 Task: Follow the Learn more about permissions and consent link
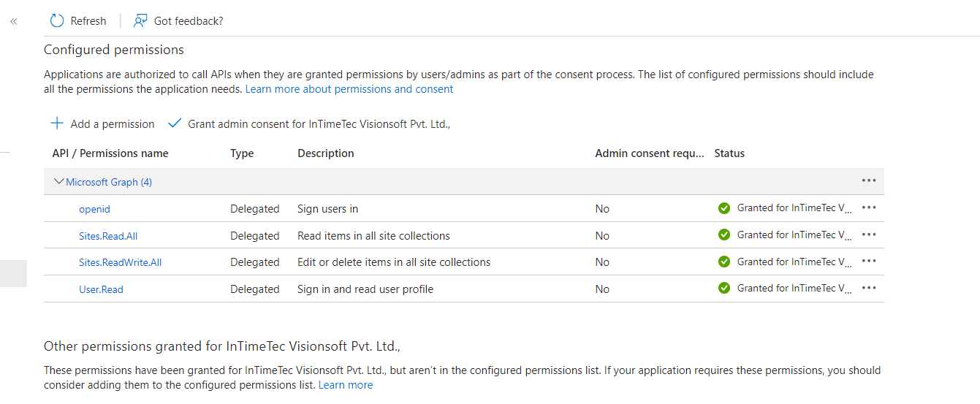click(x=349, y=89)
